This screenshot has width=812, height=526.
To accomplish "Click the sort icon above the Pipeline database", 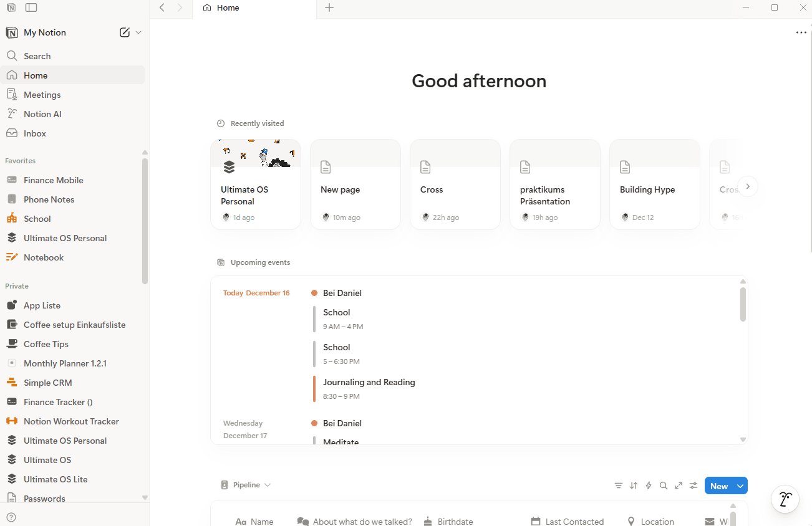I will click(x=634, y=485).
